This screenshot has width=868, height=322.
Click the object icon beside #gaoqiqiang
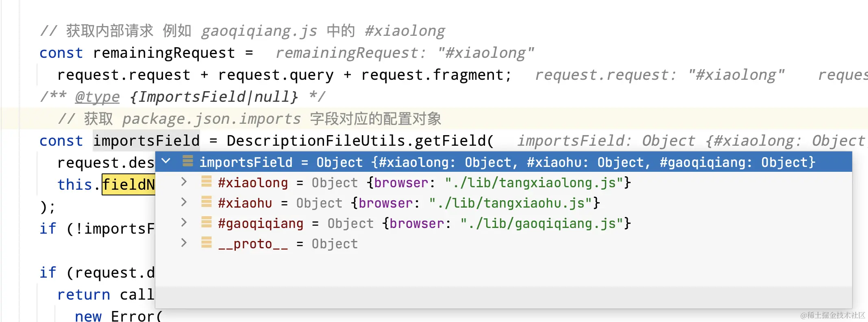(207, 222)
